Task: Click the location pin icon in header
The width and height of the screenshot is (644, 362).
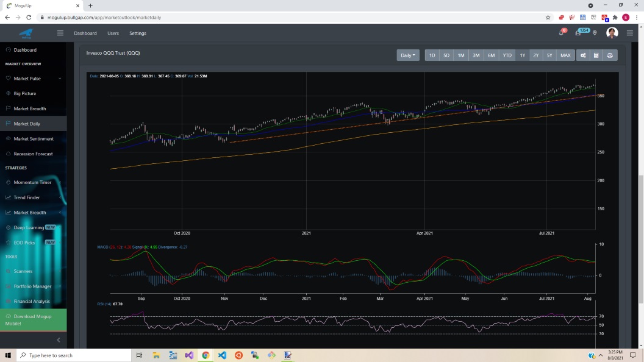Action: [595, 34]
